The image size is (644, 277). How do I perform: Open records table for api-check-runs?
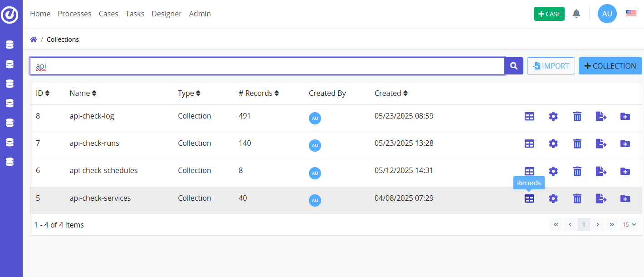point(529,144)
